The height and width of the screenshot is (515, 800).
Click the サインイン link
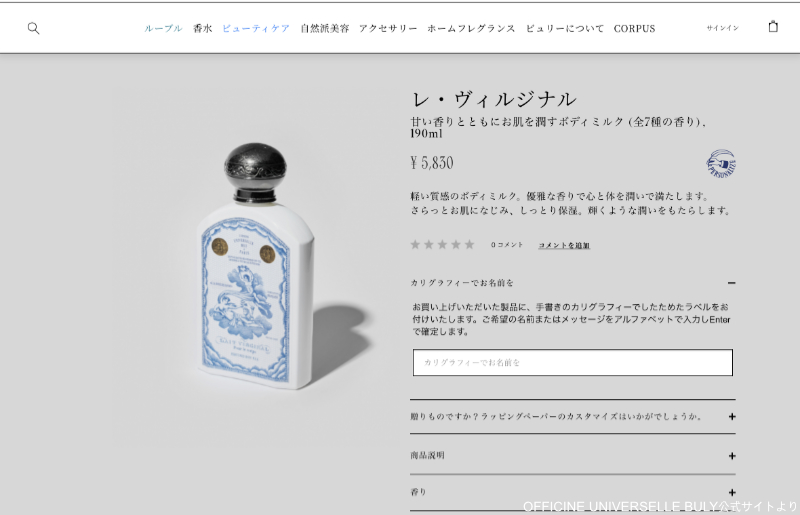coord(722,28)
